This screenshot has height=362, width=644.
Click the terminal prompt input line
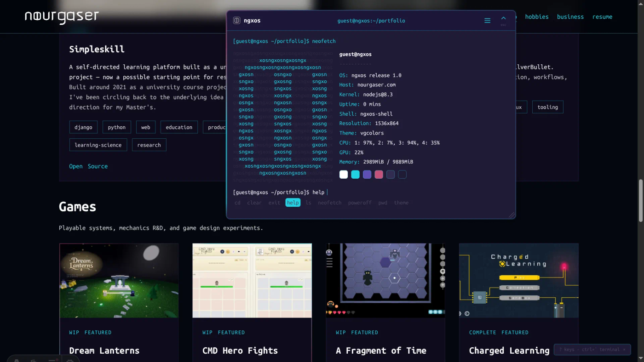(371, 192)
